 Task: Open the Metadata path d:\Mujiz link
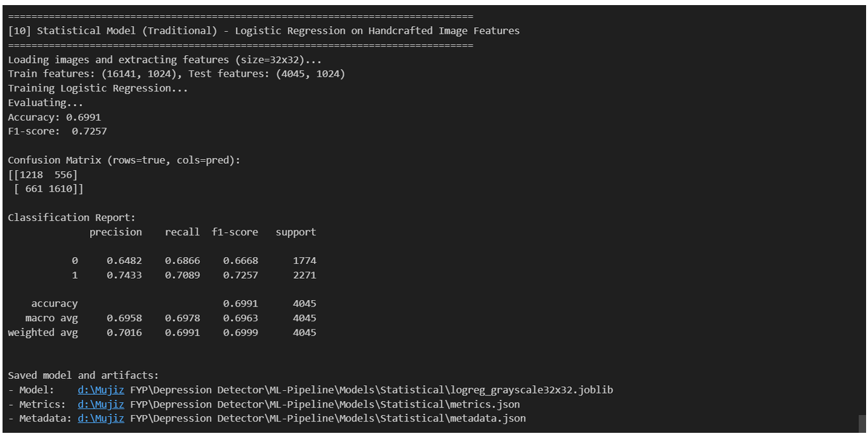[x=100, y=418]
